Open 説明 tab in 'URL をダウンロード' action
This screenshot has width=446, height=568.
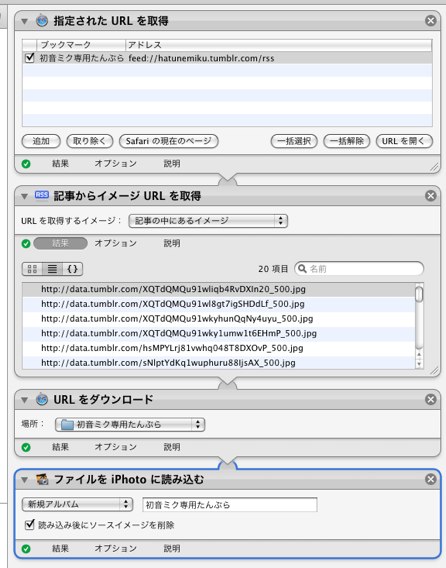tap(172, 447)
